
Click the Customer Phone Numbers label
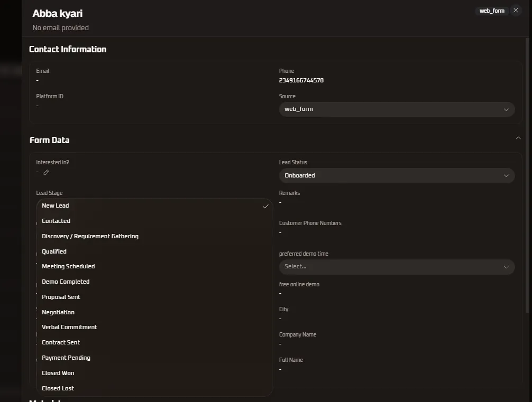coord(310,223)
